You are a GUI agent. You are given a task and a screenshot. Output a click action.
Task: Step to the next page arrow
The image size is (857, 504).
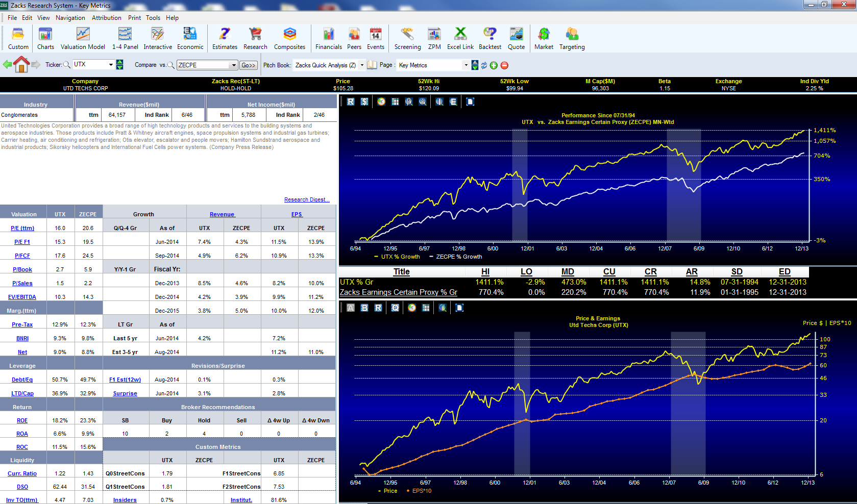(x=475, y=67)
